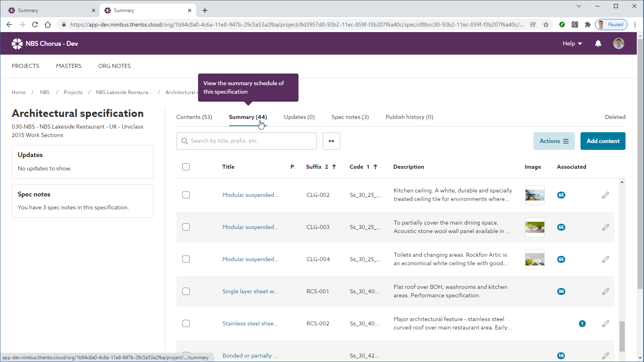
Task: Toggle the select-all checkbox in the table header
Action: pos(186,167)
